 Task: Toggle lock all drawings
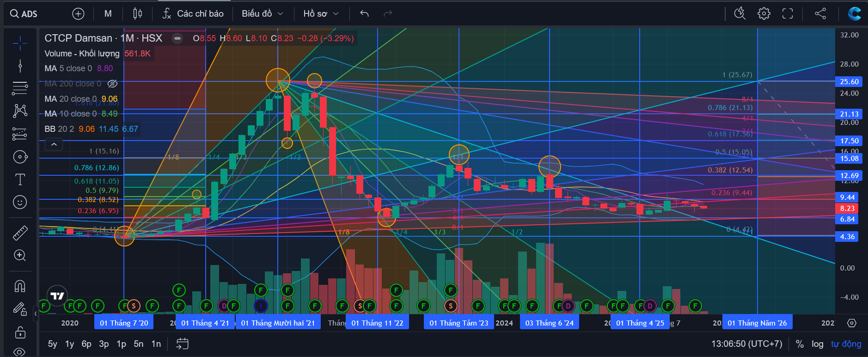(20, 332)
